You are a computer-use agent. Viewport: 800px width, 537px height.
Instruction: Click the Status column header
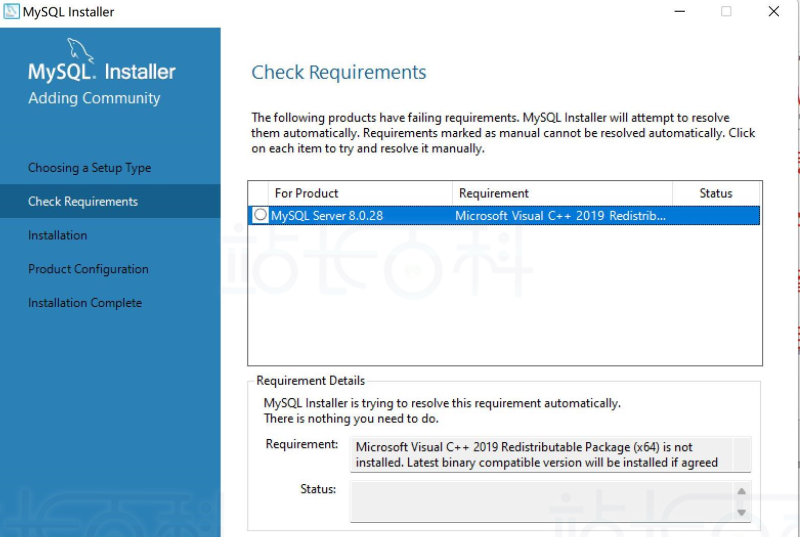click(716, 193)
